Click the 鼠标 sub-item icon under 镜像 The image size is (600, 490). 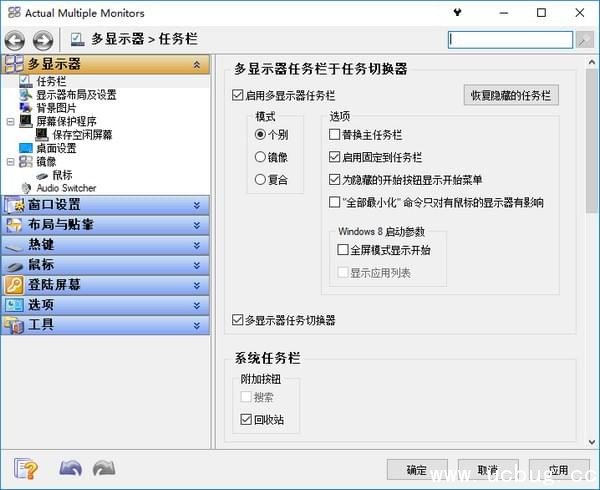coord(42,176)
